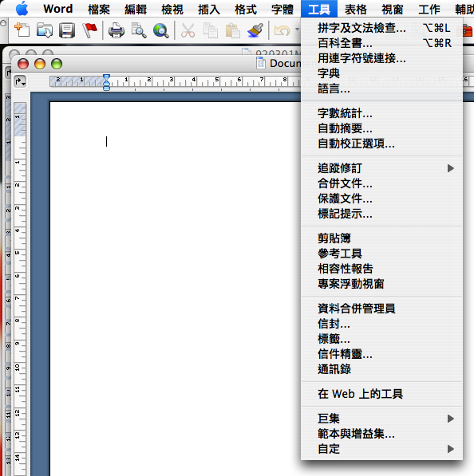Click the document icon in the title bar
Viewport: 474px width, 476px height.
pos(261,63)
